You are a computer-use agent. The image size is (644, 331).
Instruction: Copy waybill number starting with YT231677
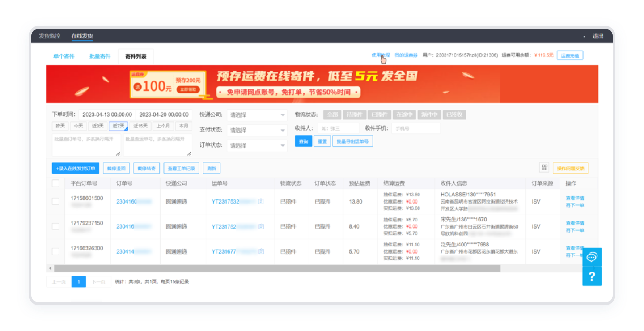261,252
